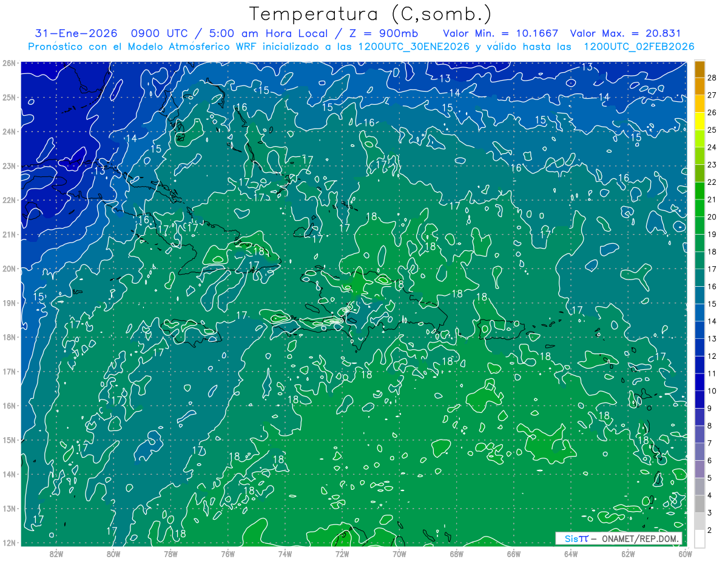Click colorbar scale label '6'

click(710, 461)
